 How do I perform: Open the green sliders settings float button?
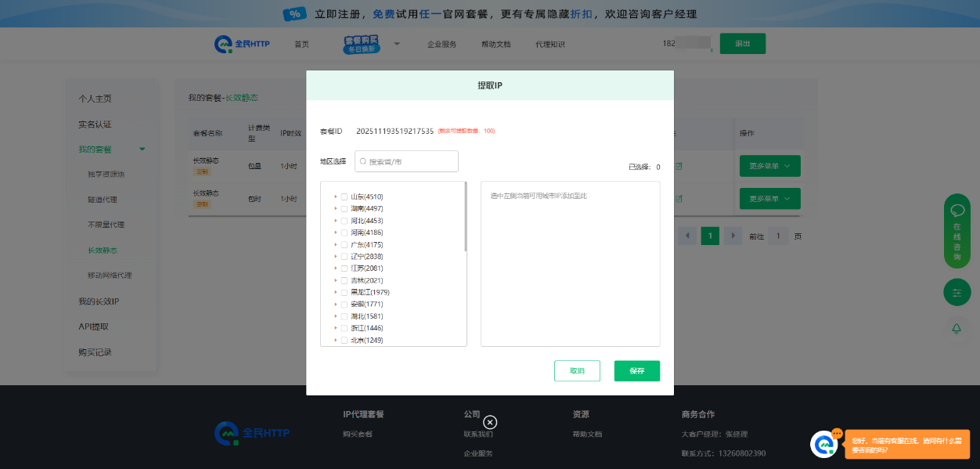point(957,292)
